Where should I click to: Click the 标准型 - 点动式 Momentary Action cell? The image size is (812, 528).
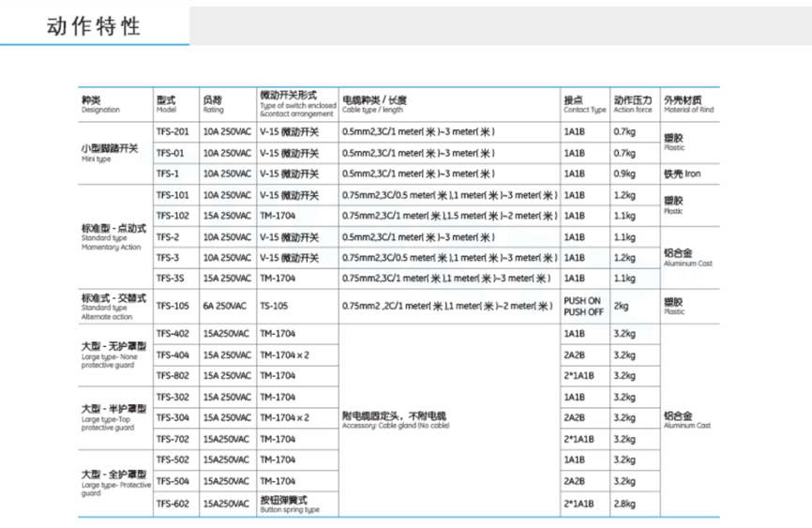tap(113, 237)
